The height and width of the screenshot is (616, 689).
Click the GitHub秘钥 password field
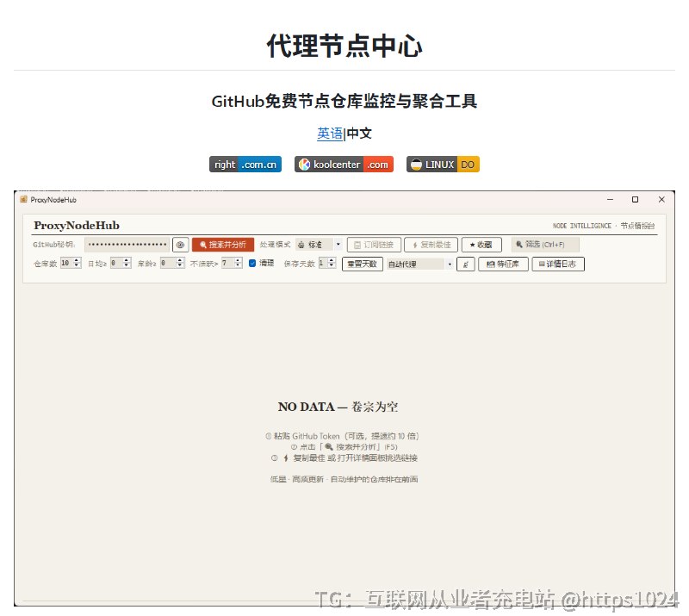tap(127, 245)
